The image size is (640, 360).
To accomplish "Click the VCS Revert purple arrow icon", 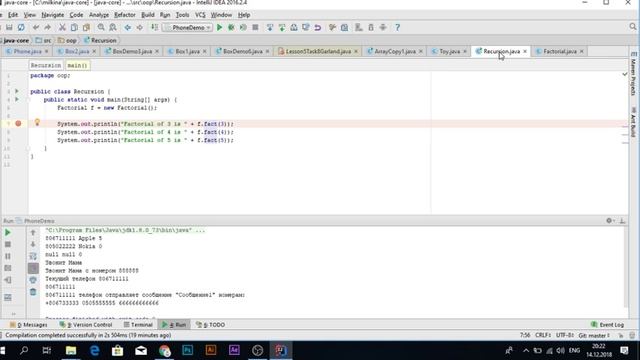I will pyautogui.click(x=318, y=27).
